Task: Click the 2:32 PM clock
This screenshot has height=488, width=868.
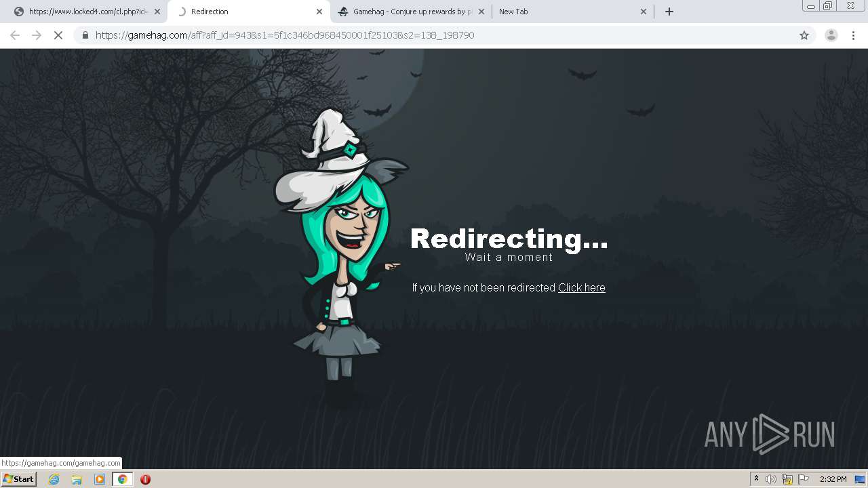Action: [x=833, y=479]
